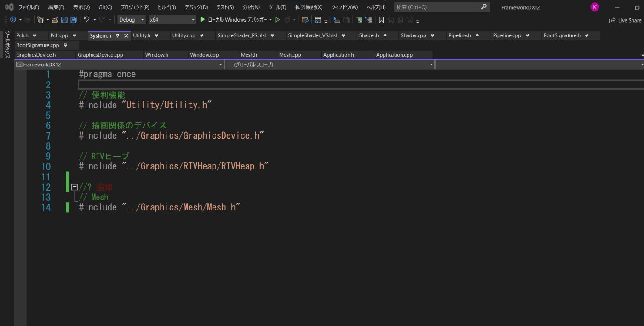Open the Git(G) menu
The width and height of the screenshot is (644, 326).
coord(105,7)
